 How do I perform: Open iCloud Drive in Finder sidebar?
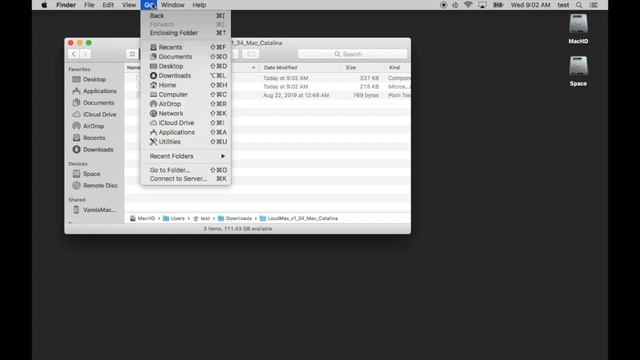tap(95, 114)
